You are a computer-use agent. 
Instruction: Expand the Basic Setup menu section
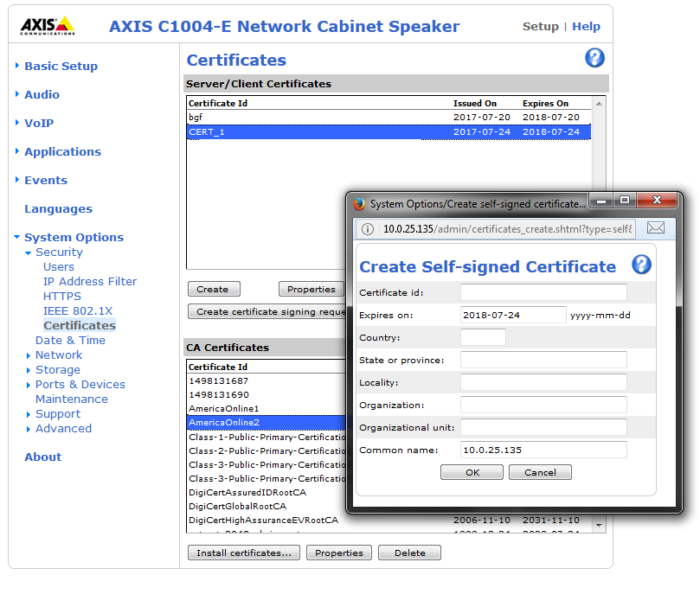click(61, 66)
